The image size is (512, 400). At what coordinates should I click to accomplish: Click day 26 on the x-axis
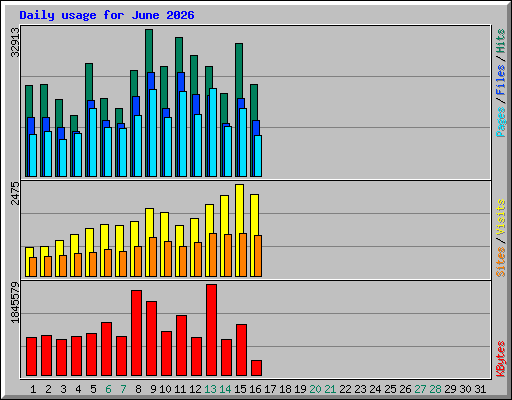click(x=405, y=389)
